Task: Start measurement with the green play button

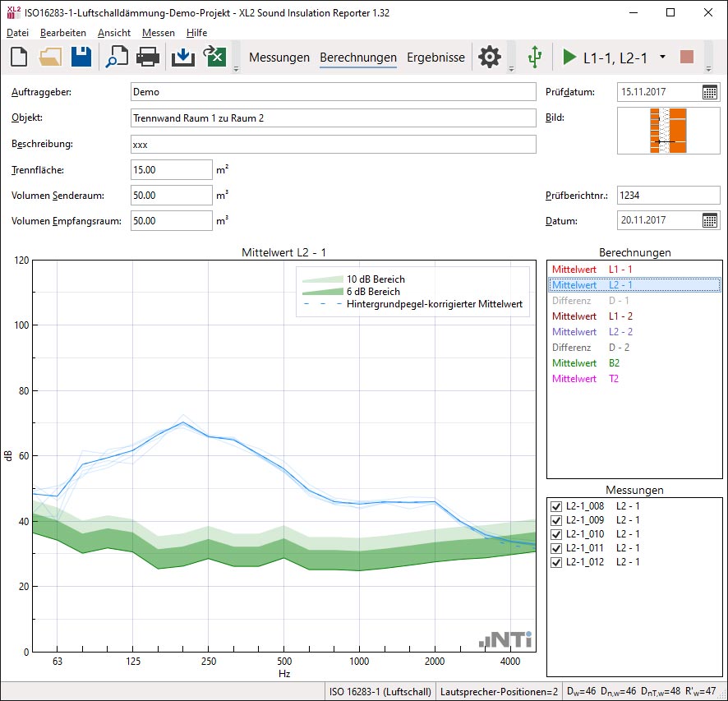Action: pyautogui.click(x=569, y=57)
